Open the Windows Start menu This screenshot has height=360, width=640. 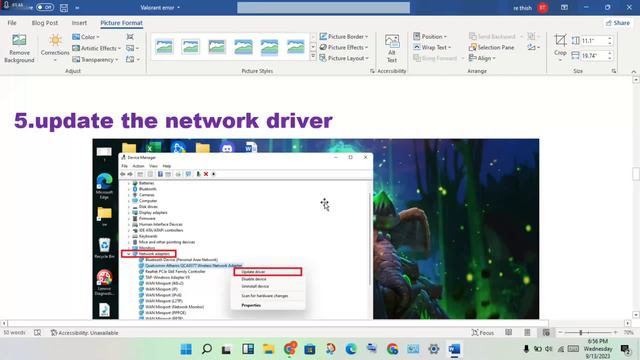pyautogui.click(x=186, y=349)
